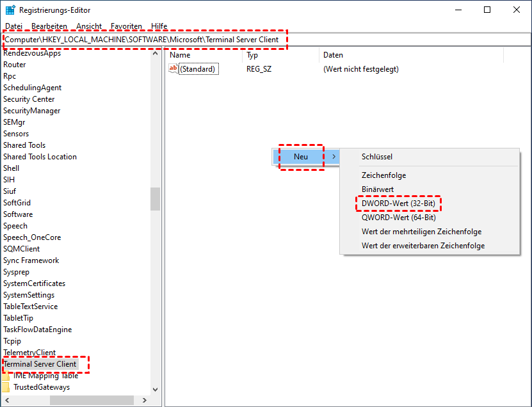Select the Router key
532x407 pixels.
click(x=14, y=65)
